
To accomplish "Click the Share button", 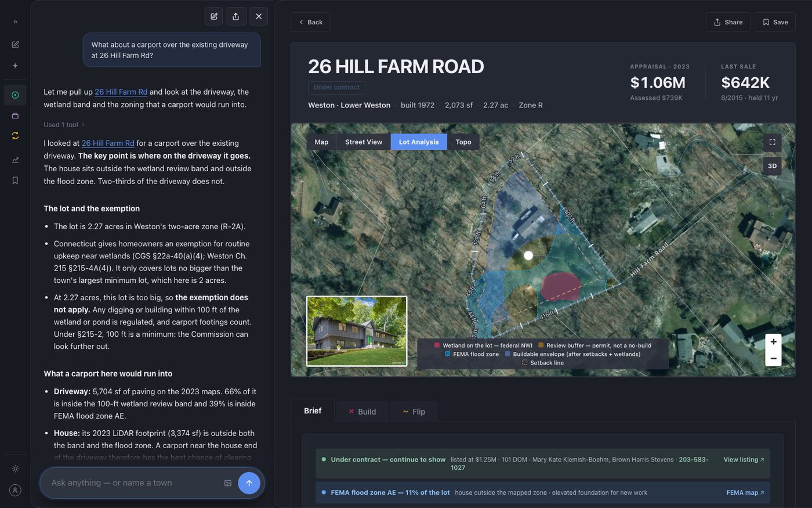I will tap(728, 22).
